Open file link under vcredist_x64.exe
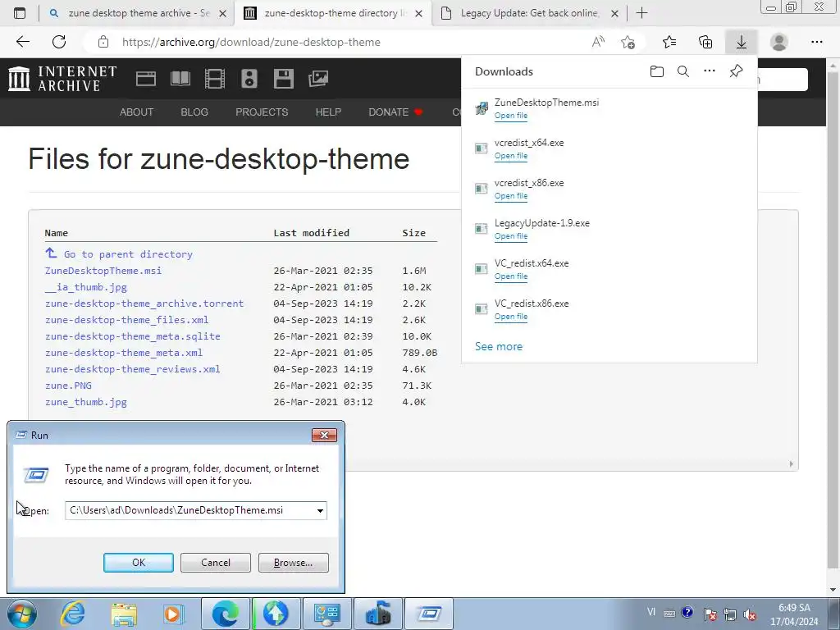 pos(510,156)
